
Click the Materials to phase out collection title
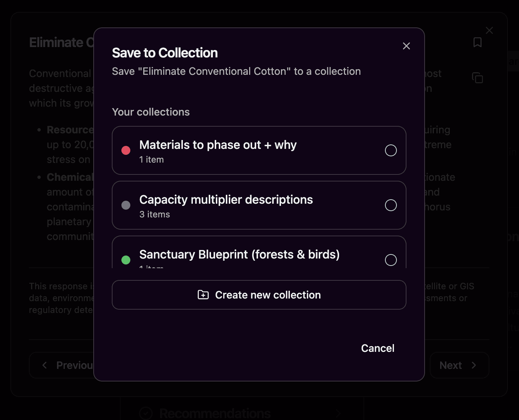pos(218,145)
